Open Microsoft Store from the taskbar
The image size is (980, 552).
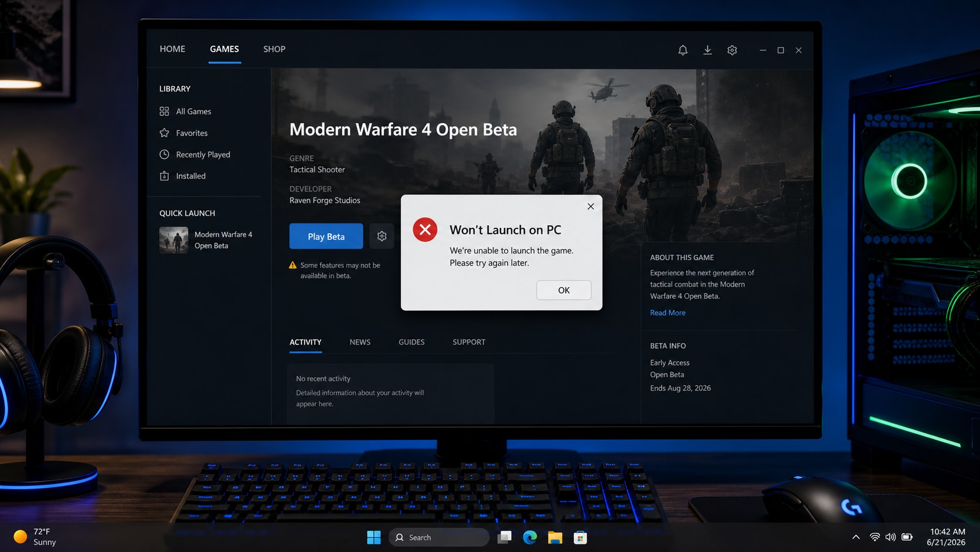click(x=580, y=537)
